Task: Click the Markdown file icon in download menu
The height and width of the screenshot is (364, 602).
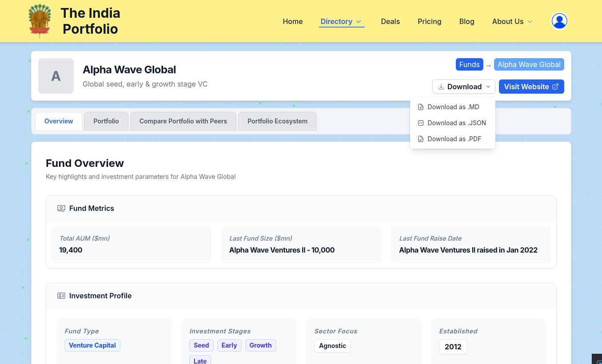Action: click(x=421, y=107)
